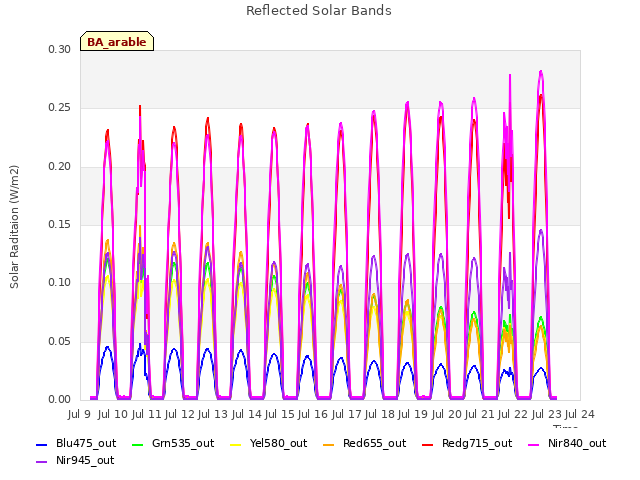Click the Blu475_out legend label
The height and width of the screenshot is (480, 640).
coord(86,443)
